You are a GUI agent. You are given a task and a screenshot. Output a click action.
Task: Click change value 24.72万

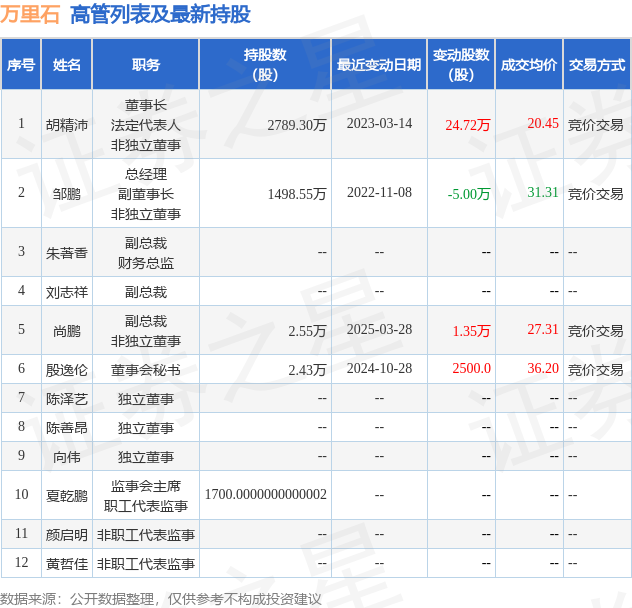(x=468, y=125)
